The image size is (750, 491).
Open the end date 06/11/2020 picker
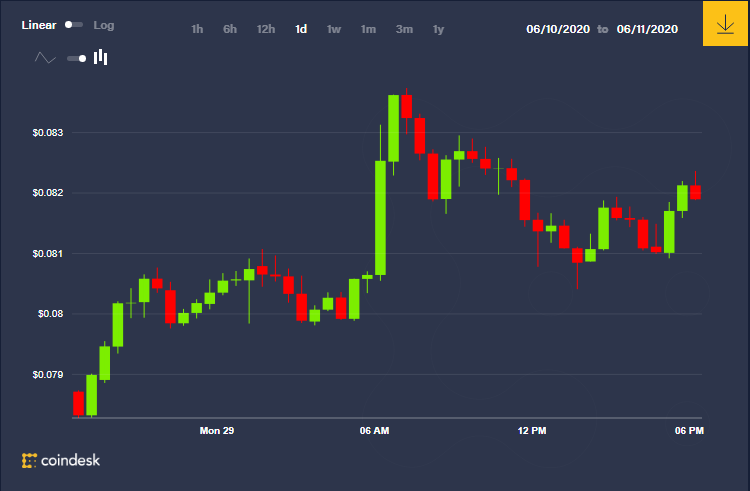click(647, 29)
